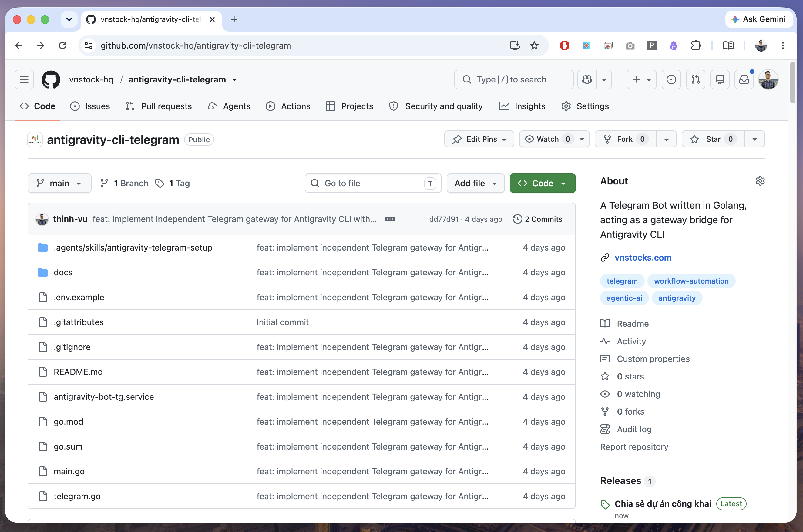
Task: Open the Chrome tab search chevron
Action: point(69,19)
